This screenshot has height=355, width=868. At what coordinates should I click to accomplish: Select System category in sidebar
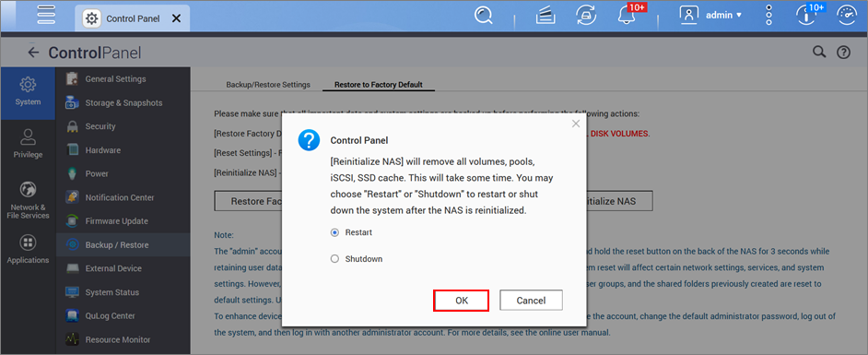tap(28, 92)
